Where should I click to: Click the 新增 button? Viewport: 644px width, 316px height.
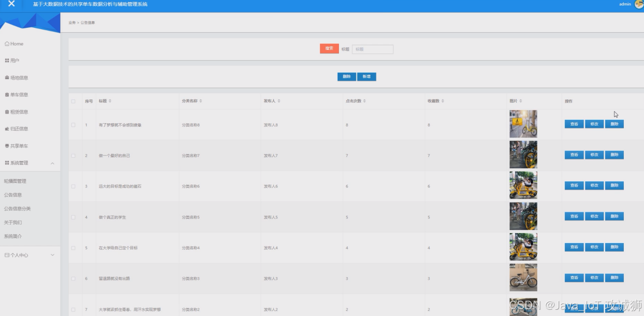(366, 77)
